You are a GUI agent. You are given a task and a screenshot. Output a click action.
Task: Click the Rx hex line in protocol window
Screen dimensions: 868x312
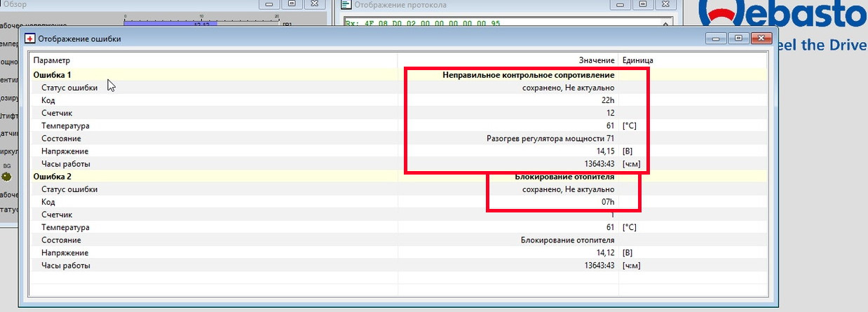422,22
